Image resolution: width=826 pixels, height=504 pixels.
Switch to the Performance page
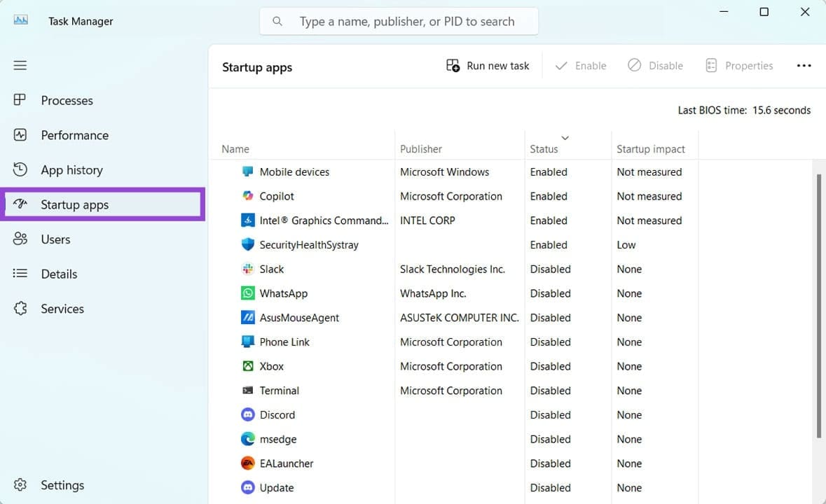(x=74, y=135)
